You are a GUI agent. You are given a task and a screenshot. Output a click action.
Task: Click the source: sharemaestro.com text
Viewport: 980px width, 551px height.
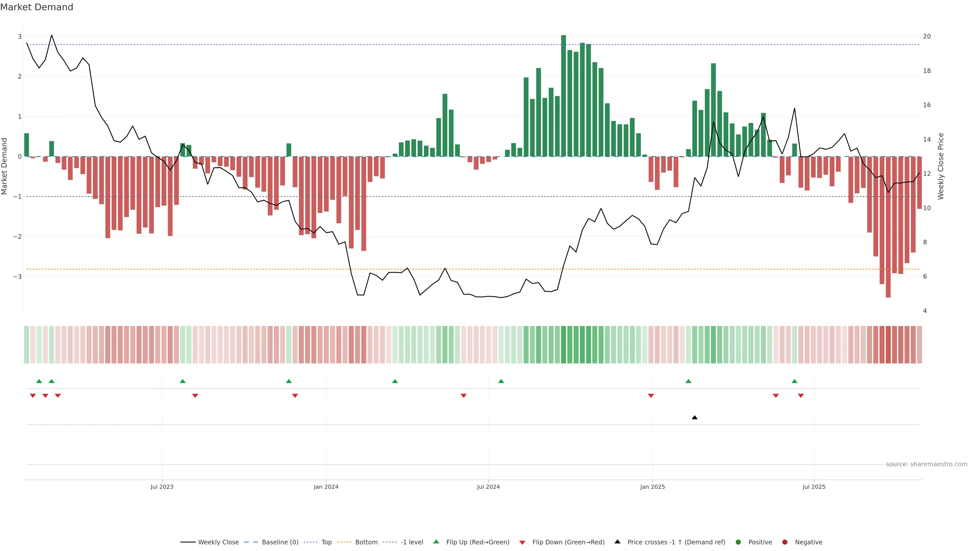(x=926, y=464)
